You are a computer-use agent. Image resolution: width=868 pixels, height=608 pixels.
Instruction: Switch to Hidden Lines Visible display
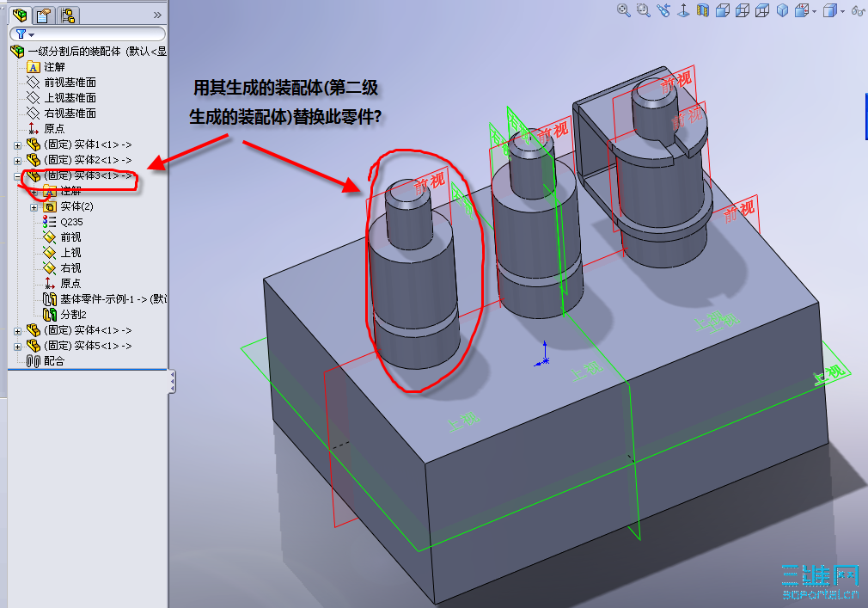click(743, 10)
